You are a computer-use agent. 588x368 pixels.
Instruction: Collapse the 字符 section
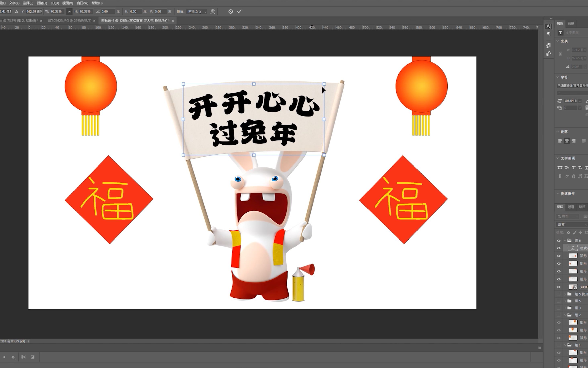tap(558, 77)
